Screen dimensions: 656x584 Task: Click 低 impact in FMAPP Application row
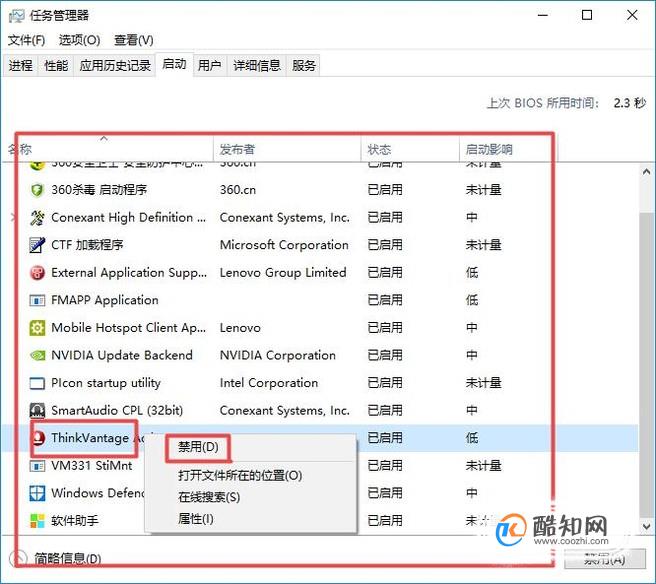coord(472,300)
